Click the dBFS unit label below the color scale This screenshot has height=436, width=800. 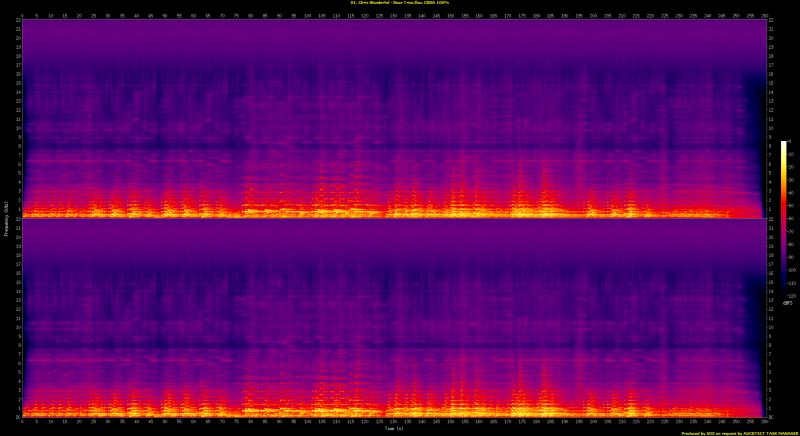(x=788, y=304)
